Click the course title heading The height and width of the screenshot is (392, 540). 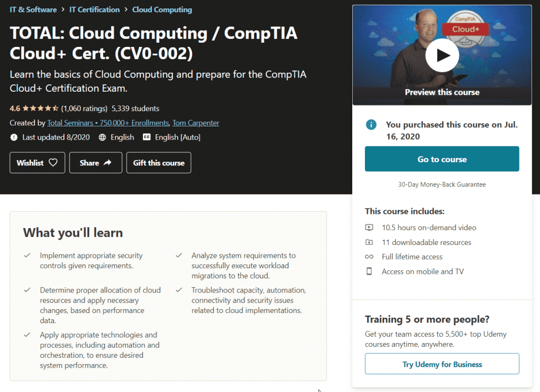[x=153, y=43]
